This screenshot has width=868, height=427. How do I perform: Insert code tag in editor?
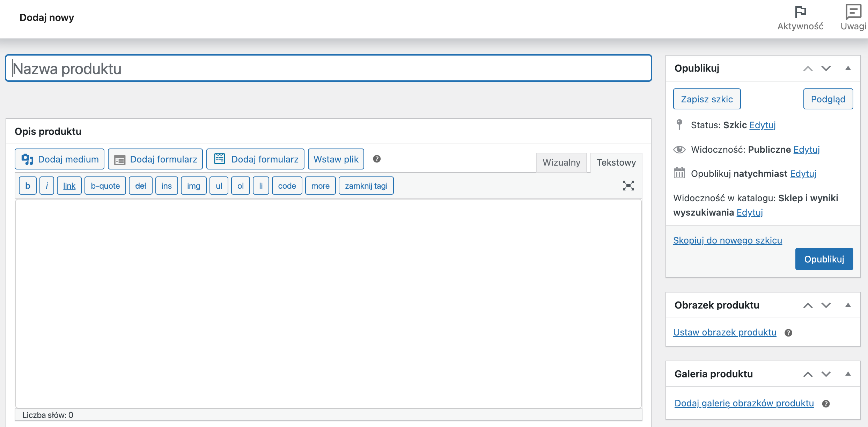pyautogui.click(x=287, y=186)
